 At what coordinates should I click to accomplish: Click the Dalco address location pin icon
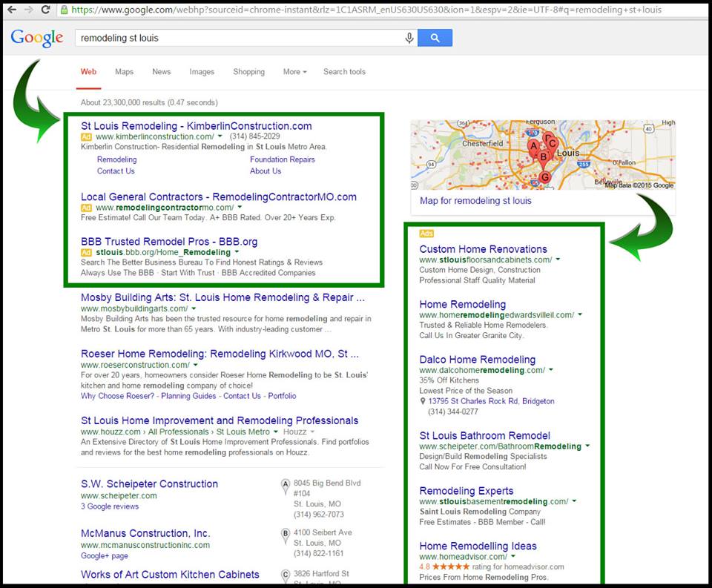pos(423,402)
